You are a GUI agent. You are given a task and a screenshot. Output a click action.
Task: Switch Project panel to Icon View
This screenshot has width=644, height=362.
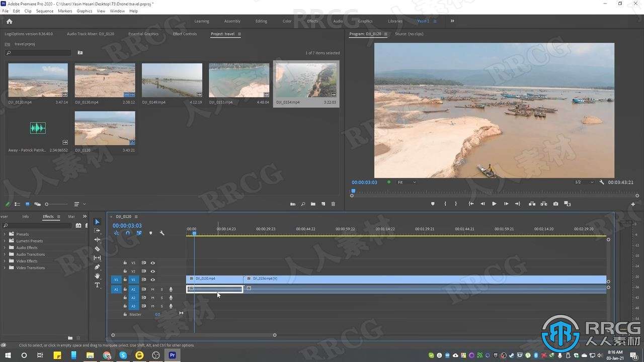pyautogui.click(x=27, y=204)
